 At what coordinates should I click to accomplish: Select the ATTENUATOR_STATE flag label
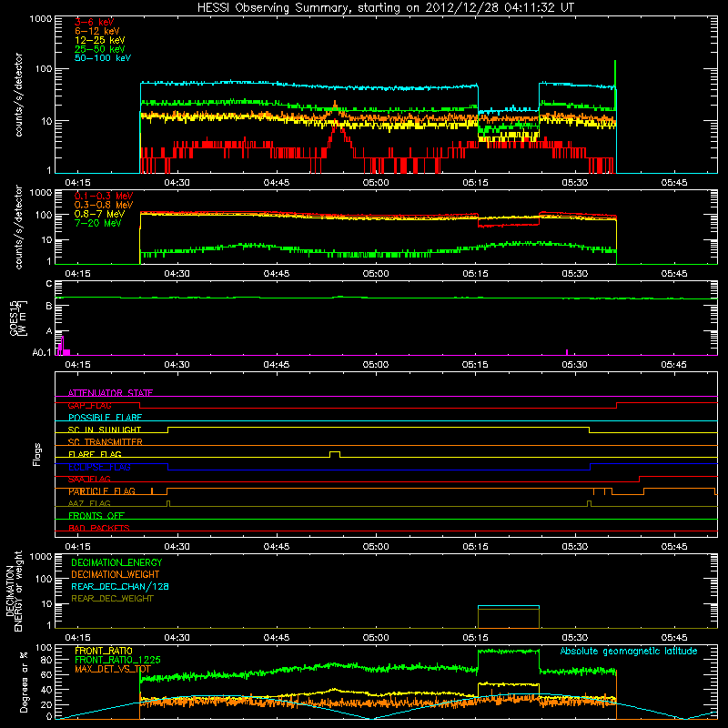110,393
